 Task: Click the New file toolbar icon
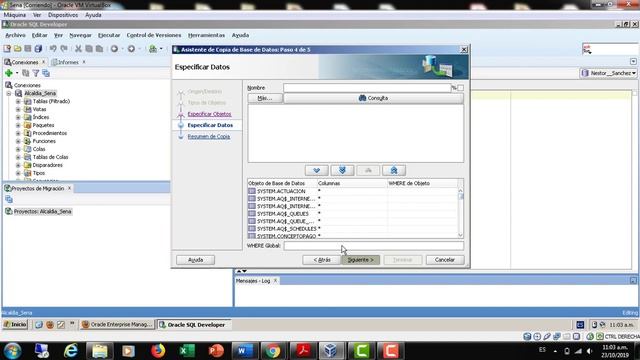click(7, 49)
